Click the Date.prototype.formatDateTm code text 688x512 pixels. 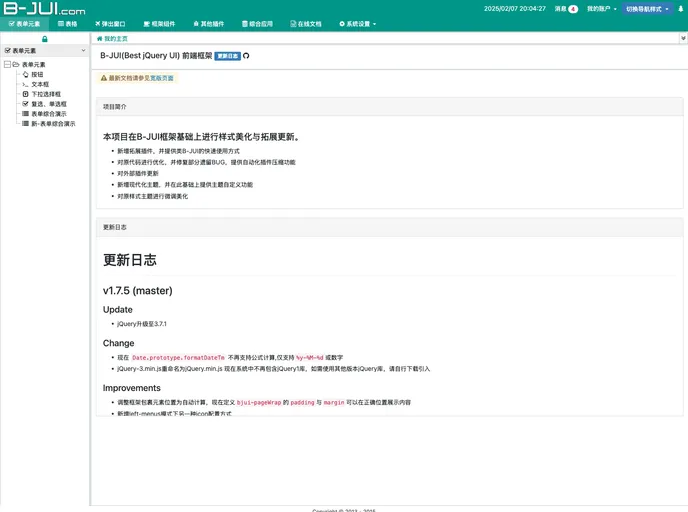(x=178, y=358)
